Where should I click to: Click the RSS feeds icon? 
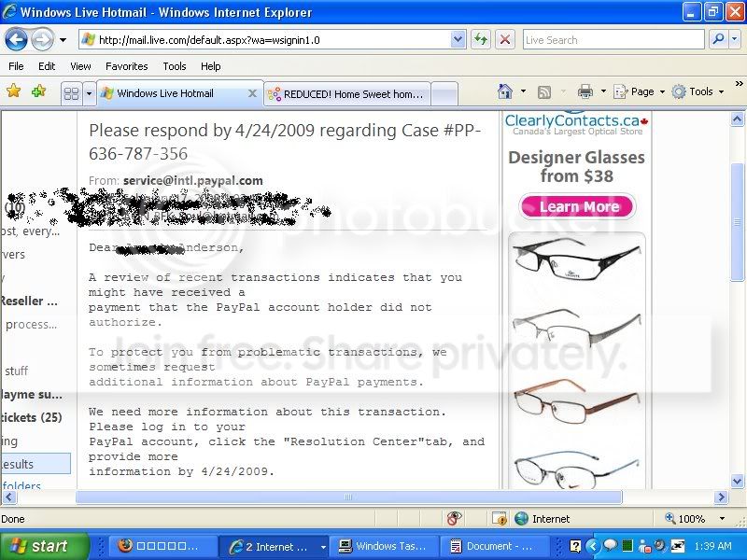click(x=544, y=91)
